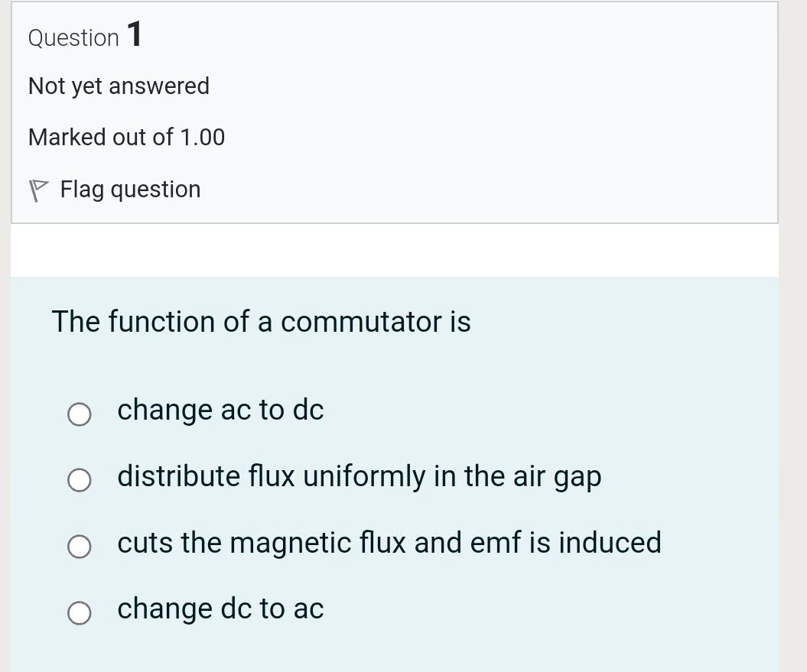Click the 'Question' heading word

click(x=73, y=37)
